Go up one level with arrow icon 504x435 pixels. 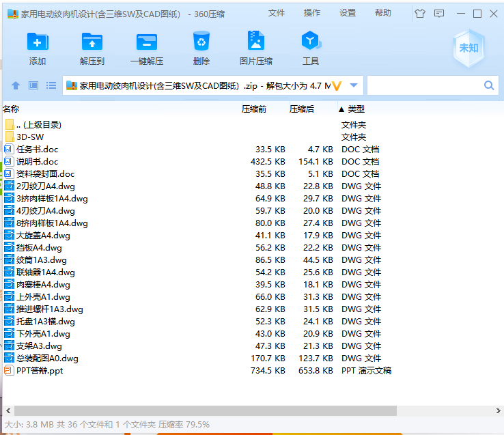coord(16,85)
